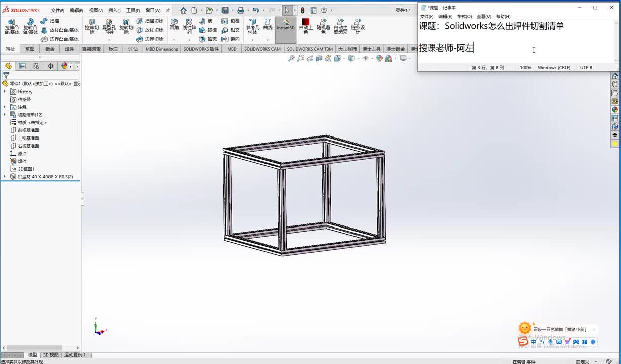This screenshot has width=621, height=364.
Task: Select the 圆角 fillet tool
Action: 174,24
